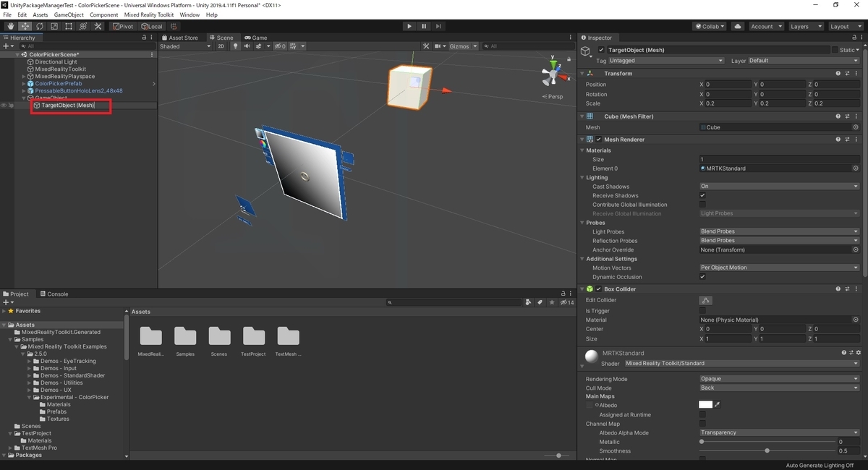
Task: Click the Step frame button
Action: tap(439, 27)
